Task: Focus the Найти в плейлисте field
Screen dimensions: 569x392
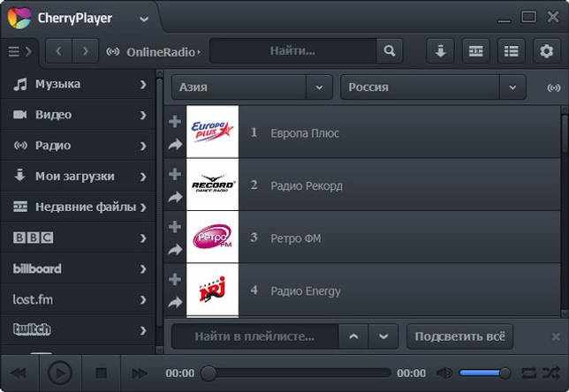Action: coord(254,336)
